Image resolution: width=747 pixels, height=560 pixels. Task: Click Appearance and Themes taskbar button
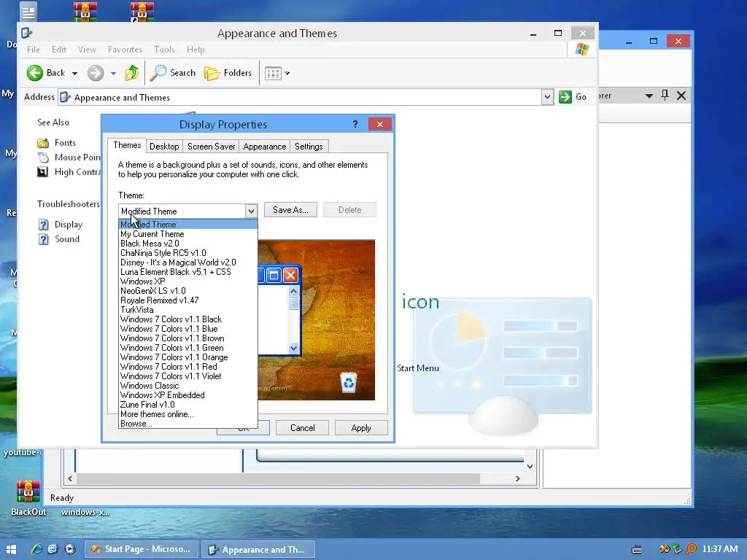point(258,549)
